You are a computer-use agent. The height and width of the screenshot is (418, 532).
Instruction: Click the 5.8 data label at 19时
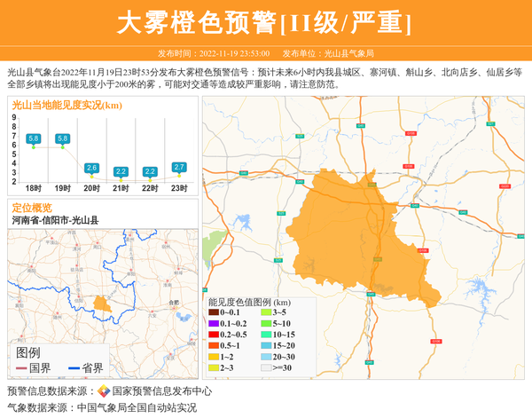pyautogui.click(x=63, y=138)
